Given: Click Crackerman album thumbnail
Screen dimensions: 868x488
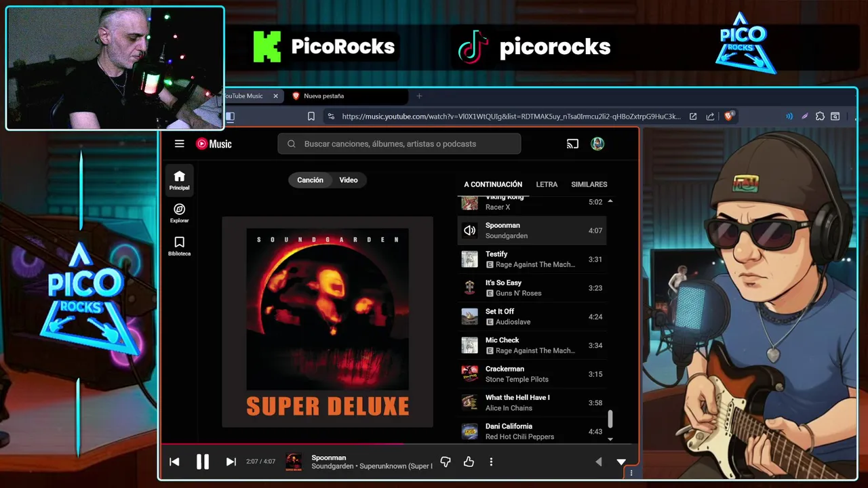Looking at the screenshot, I should point(469,374).
